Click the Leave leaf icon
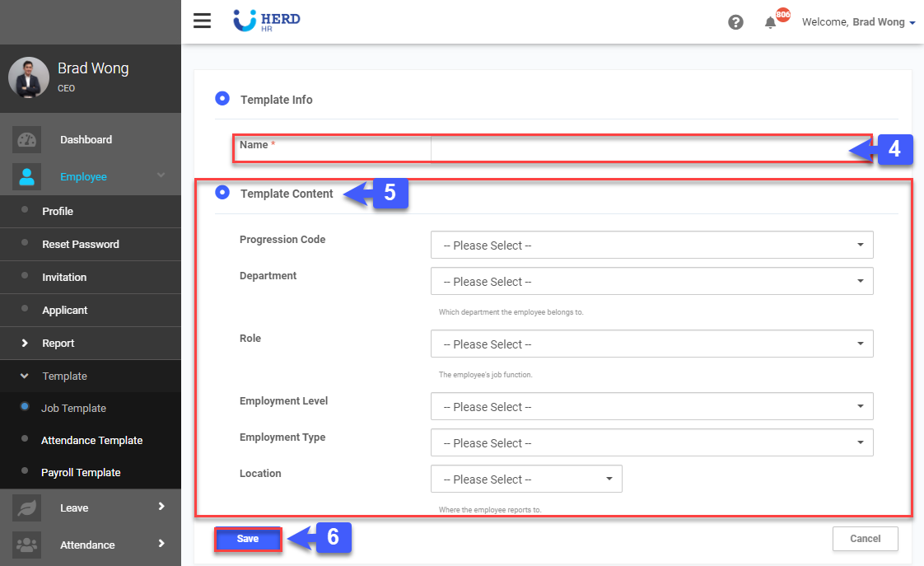 (x=27, y=508)
